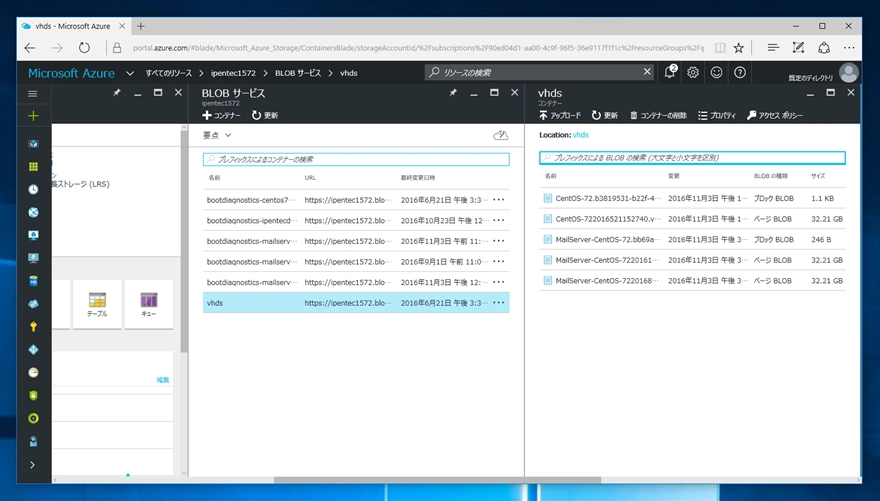Expand the sidebar with the bottom chevron
This screenshot has height=501, width=880.
click(x=32, y=465)
